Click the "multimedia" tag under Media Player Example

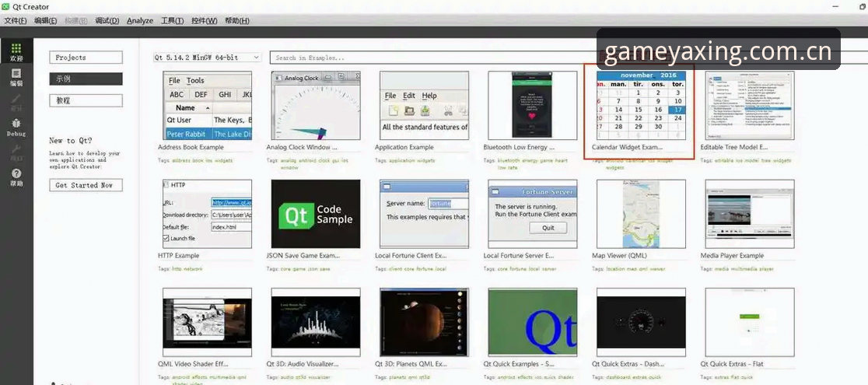[x=743, y=269]
